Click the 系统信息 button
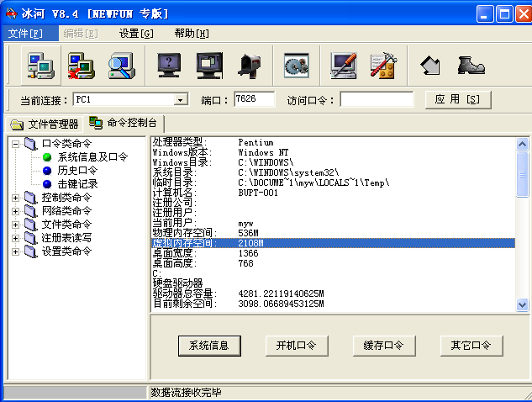Screen dimensions: 532x402 [209, 346]
